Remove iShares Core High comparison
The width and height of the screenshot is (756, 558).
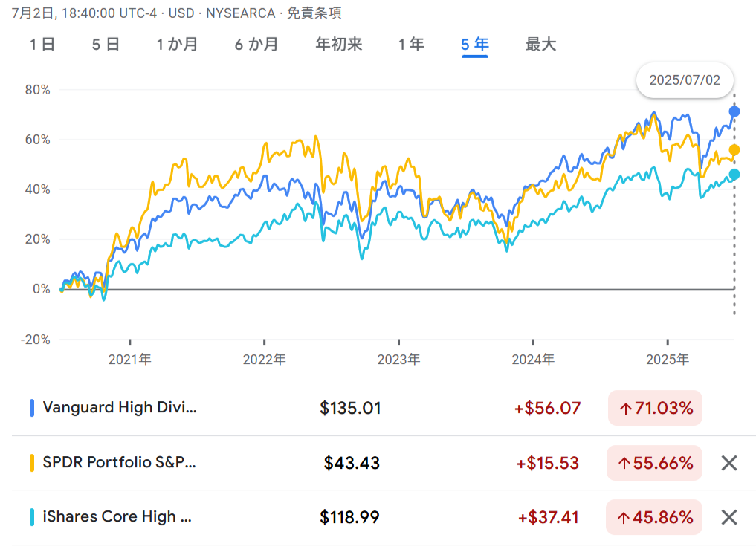tap(729, 518)
